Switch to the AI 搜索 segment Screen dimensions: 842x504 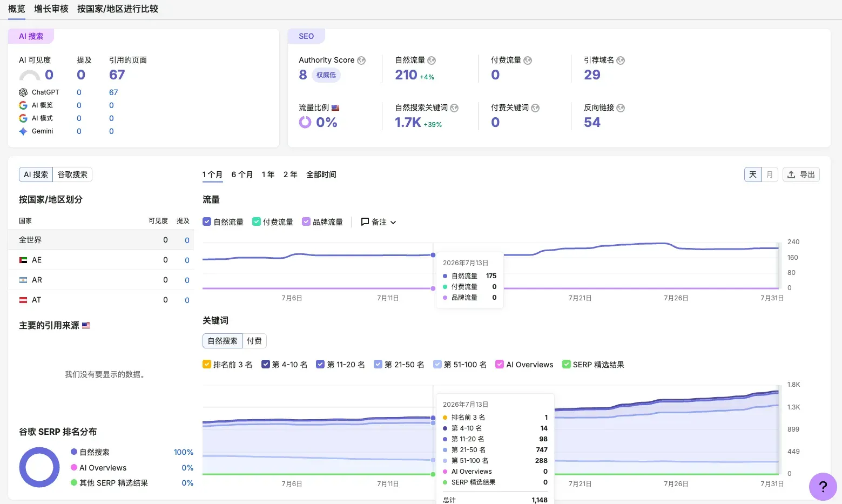tap(36, 174)
